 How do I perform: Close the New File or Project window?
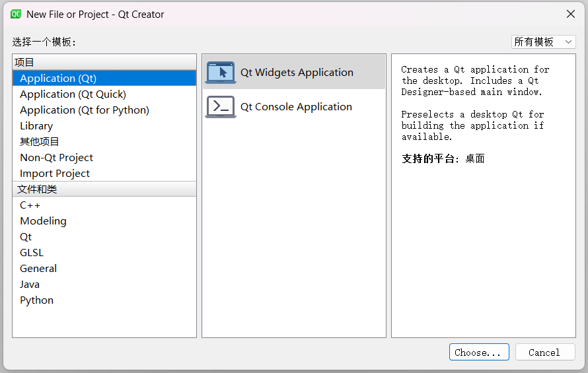click(x=571, y=15)
